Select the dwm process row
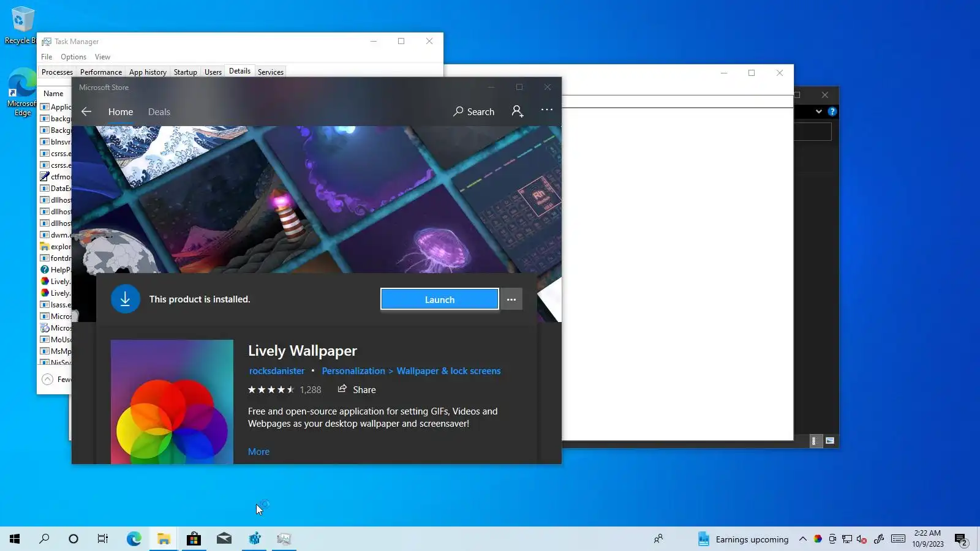980x551 pixels. tap(56, 235)
